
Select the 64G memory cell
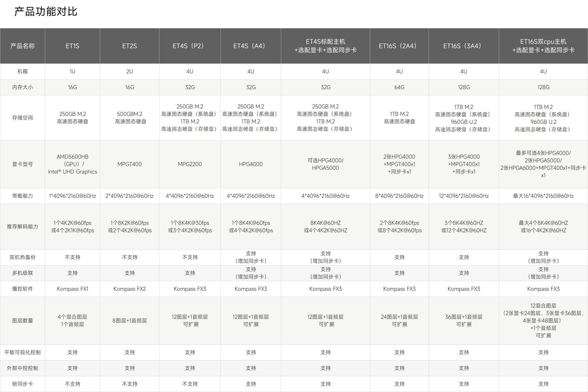tap(399, 87)
